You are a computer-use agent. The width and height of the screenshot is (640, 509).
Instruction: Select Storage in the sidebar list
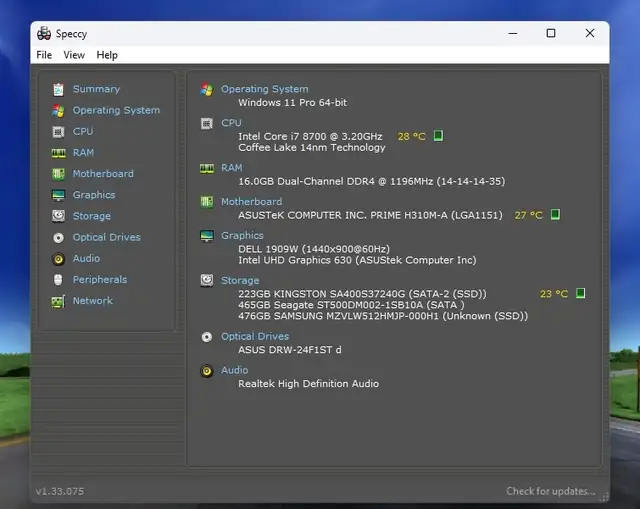coord(92,216)
